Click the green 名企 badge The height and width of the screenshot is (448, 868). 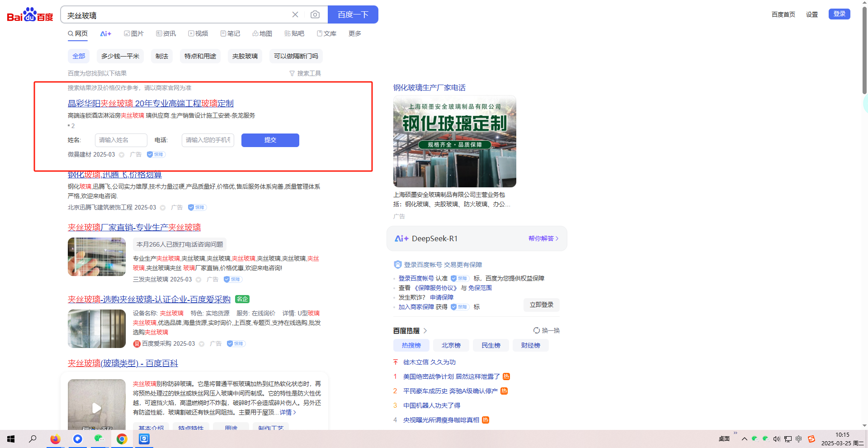[x=243, y=299]
